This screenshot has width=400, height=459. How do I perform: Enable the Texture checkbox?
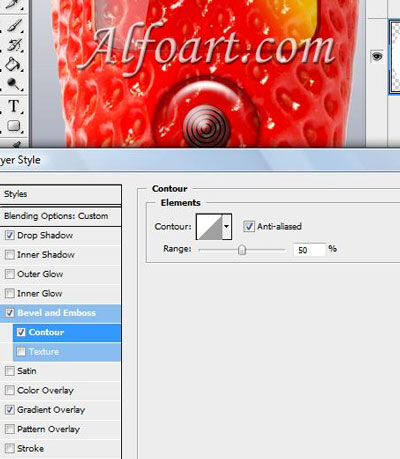tap(21, 352)
